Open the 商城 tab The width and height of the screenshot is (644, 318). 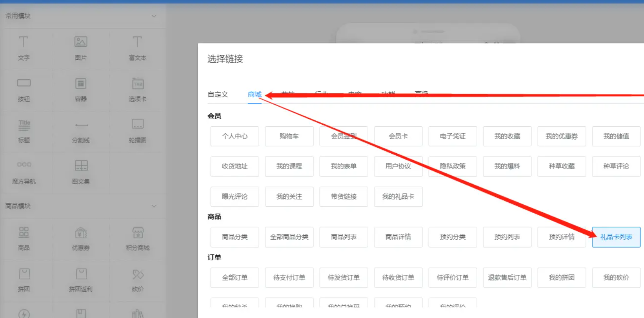point(255,94)
